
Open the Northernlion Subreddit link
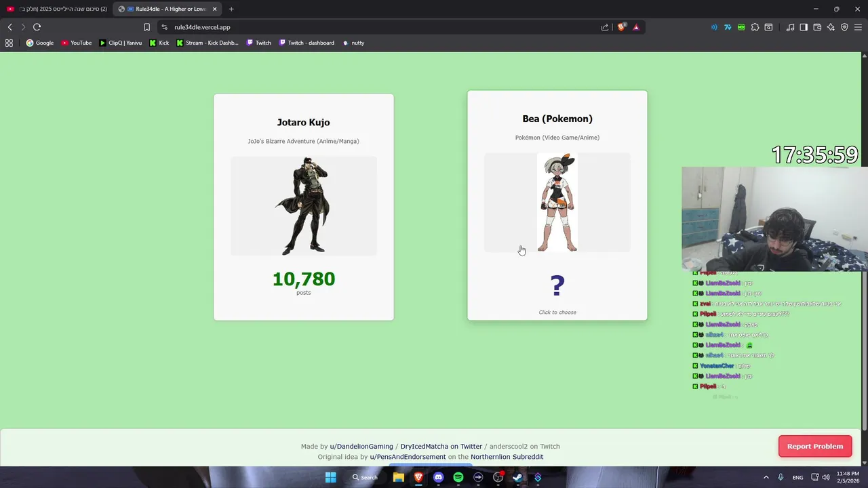coord(507,457)
